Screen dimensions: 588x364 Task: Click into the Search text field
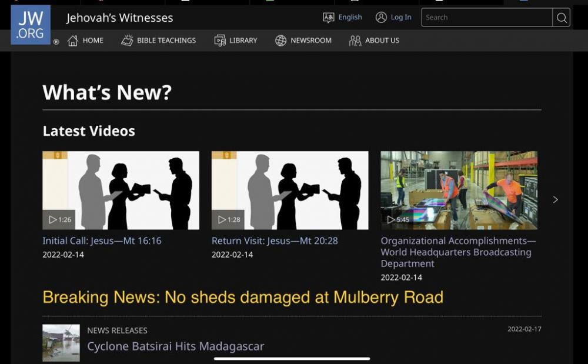487,18
